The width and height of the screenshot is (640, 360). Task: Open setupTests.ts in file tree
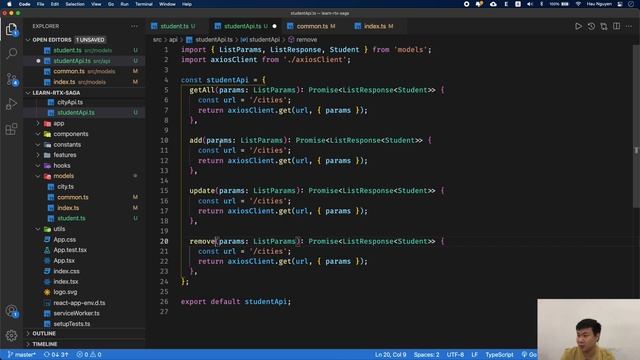click(x=71, y=324)
